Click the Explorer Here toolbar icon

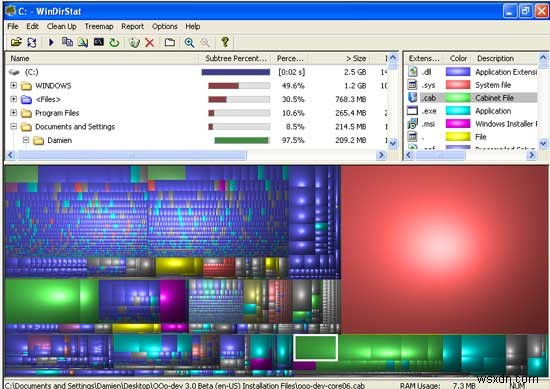[83, 42]
